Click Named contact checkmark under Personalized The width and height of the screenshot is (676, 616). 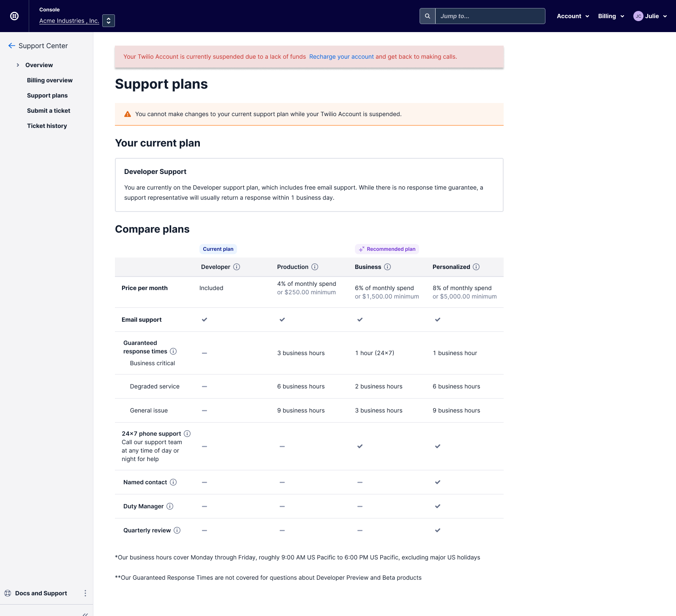pos(438,482)
